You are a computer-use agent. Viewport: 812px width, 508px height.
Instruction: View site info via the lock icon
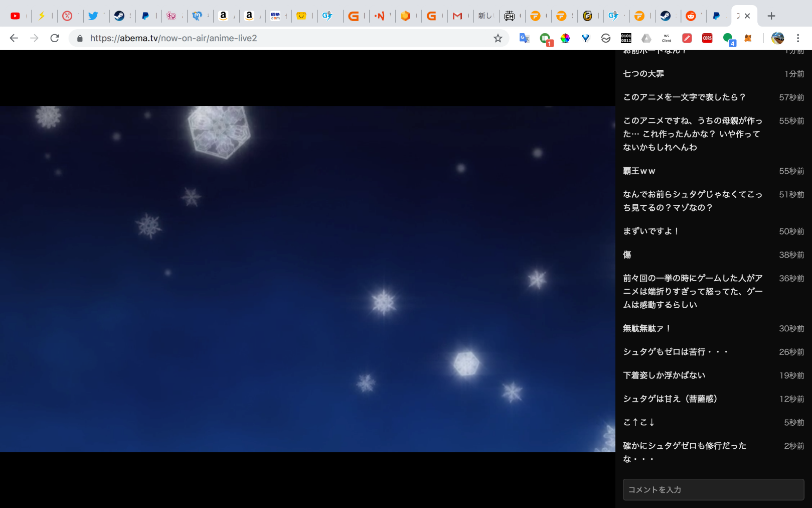click(x=80, y=38)
